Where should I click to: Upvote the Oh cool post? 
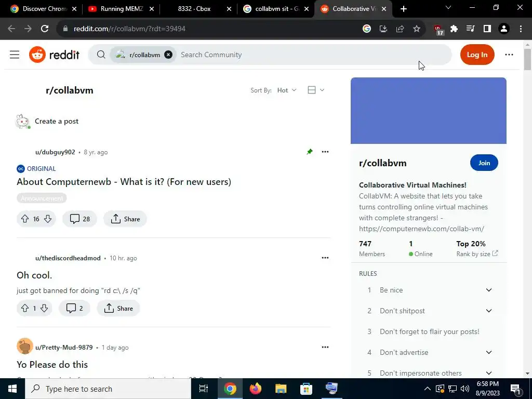tap(25, 308)
